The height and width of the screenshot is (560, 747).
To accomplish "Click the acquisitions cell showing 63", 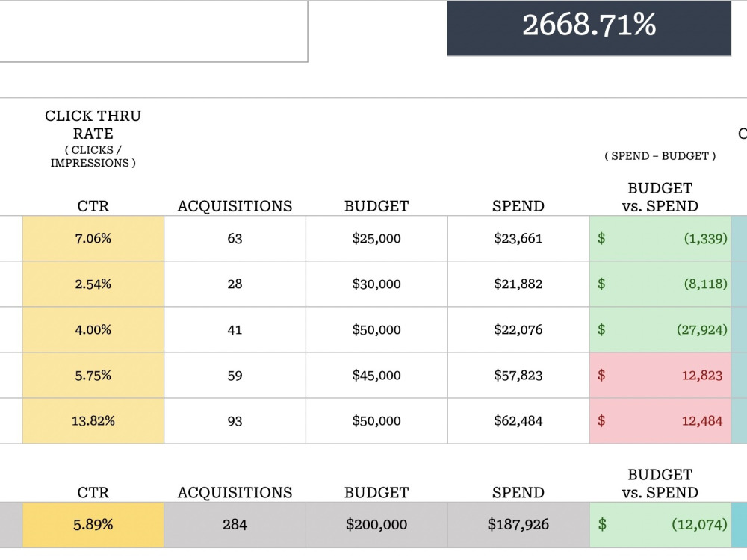I will pyautogui.click(x=235, y=238).
